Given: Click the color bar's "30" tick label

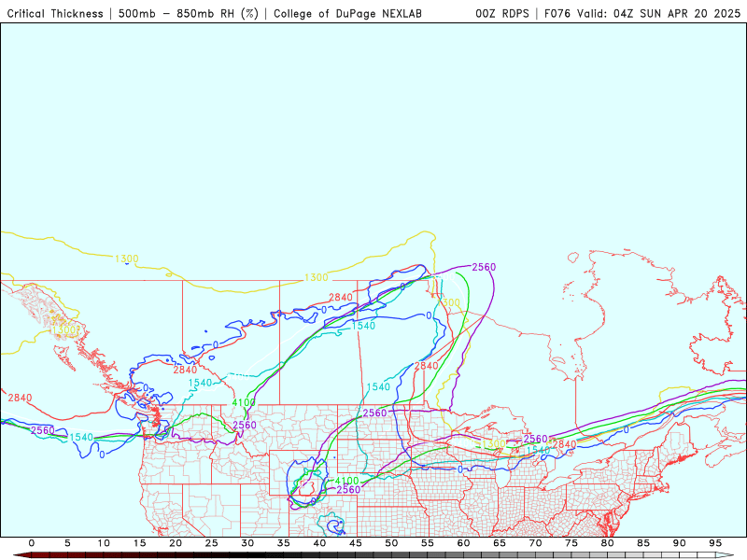Looking at the screenshot, I should [x=247, y=543].
